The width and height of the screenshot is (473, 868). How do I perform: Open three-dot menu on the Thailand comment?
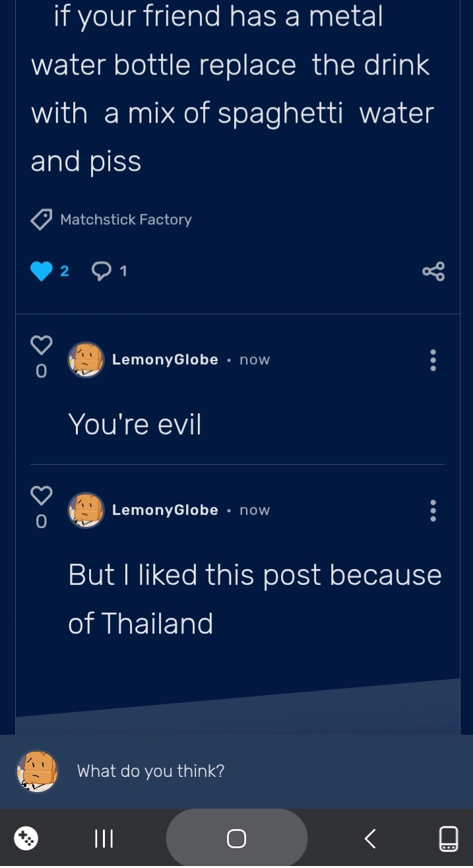(433, 511)
